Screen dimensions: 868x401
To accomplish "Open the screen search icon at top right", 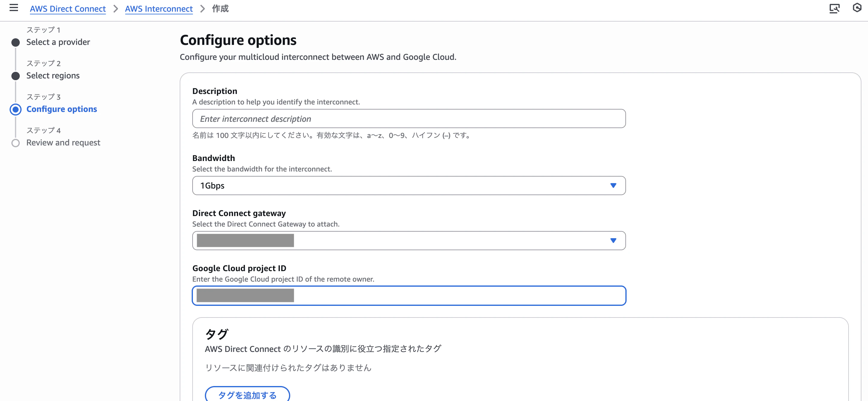I will coord(834,8).
